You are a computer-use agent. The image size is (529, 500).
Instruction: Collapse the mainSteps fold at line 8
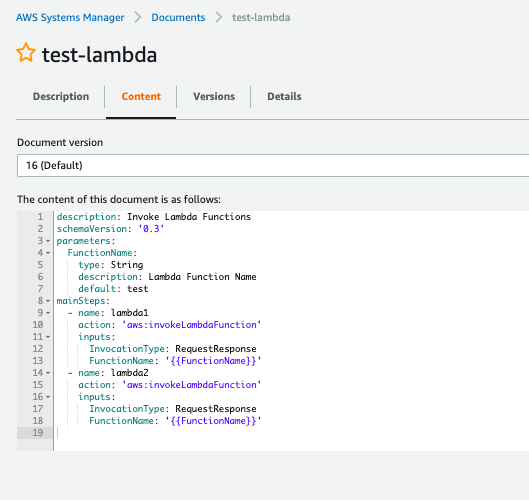tap(48, 301)
